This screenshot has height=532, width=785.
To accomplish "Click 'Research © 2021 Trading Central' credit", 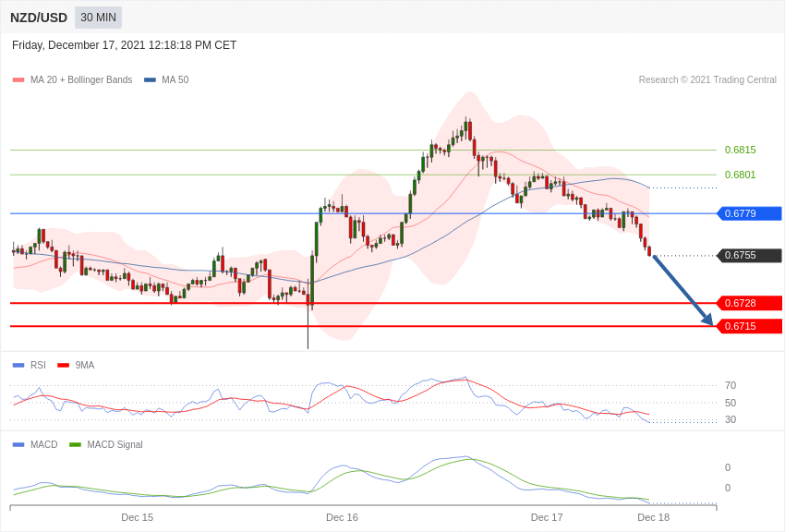I will [707, 79].
